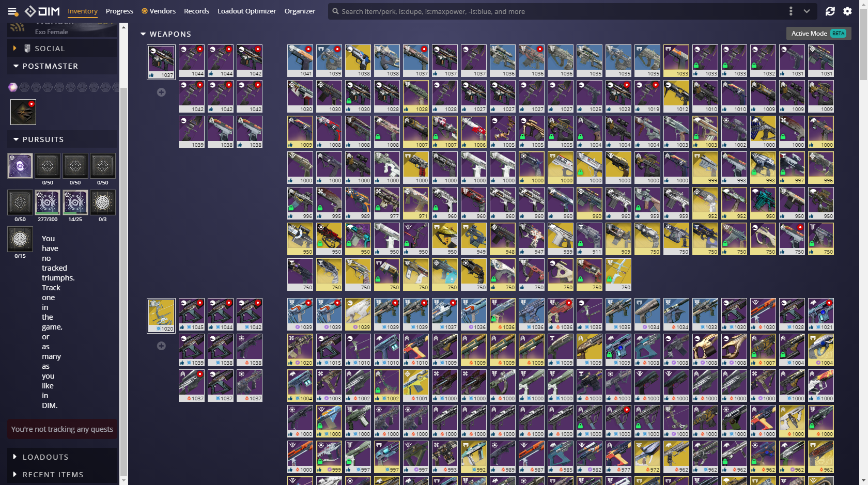The height and width of the screenshot is (485, 868).
Task: Open the Vendors tab
Action: pyautogui.click(x=159, y=11)
